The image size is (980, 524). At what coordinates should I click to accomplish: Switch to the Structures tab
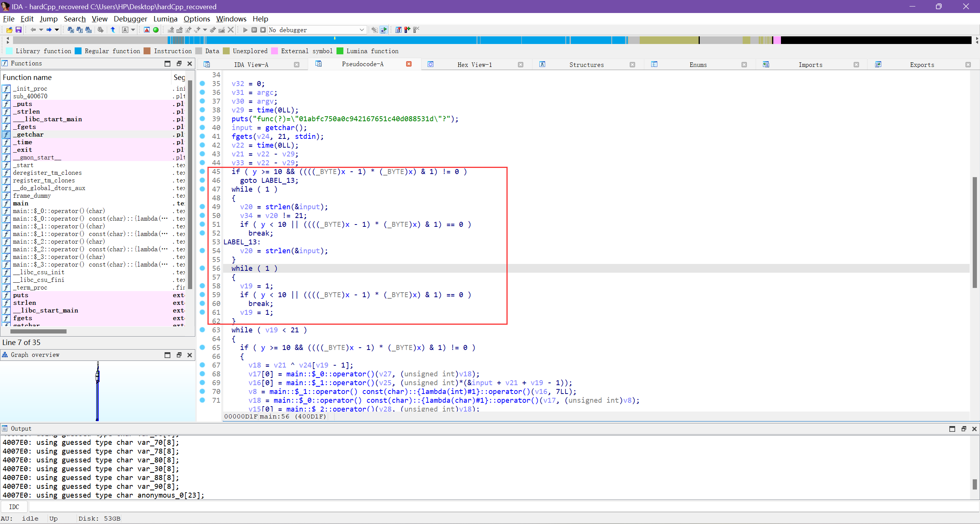(x=586, y=65)
